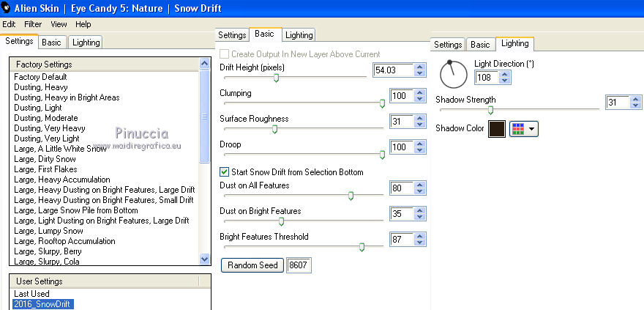This screenshot has height=310, width=644.
Task: Click the Random Seed value field 8607
Action: point(299,265)
